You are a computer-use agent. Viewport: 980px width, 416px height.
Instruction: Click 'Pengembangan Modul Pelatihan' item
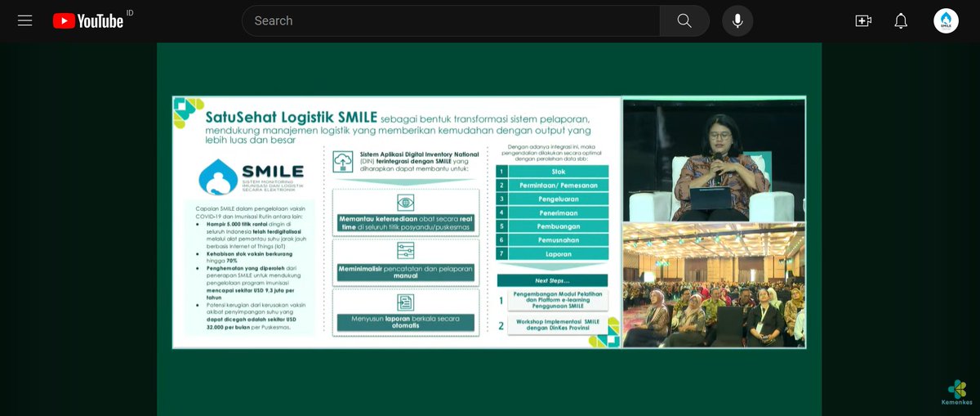tap(558, 301)
